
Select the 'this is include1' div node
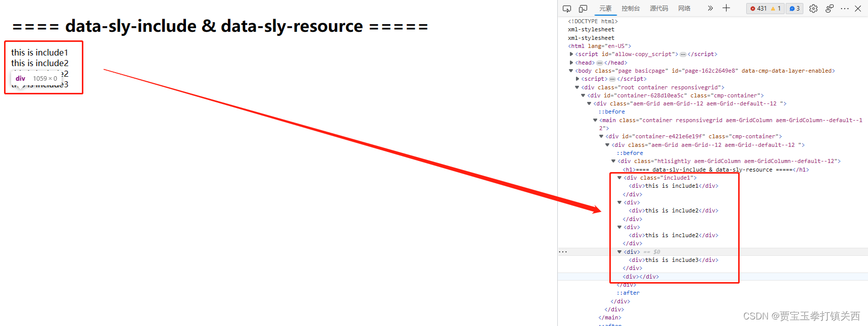[x=673, y=186]
